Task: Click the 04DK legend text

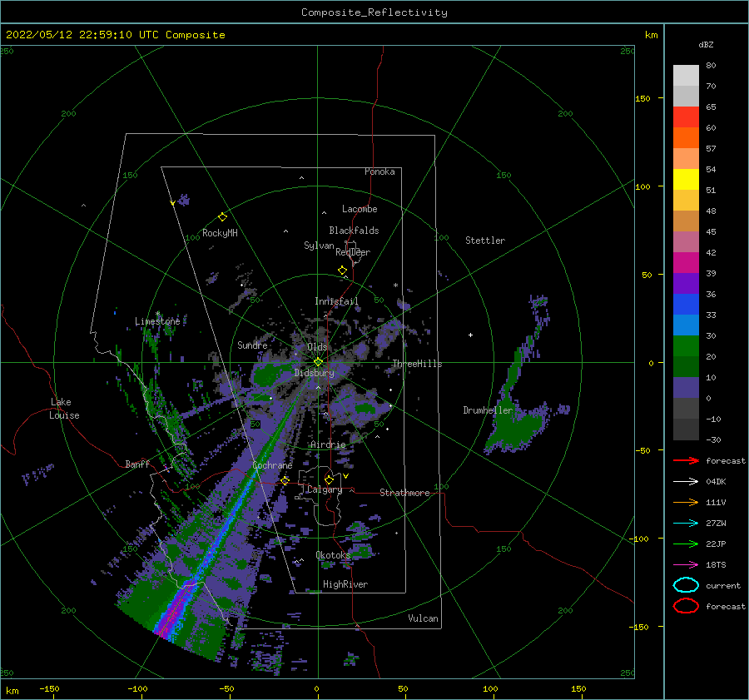Action: tap(716, 482)
